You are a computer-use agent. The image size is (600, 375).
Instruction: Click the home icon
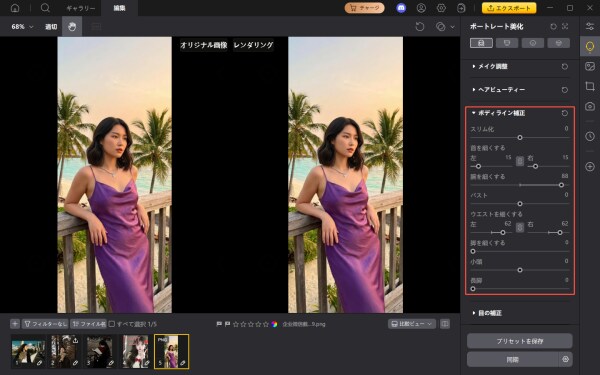point(15,8)
